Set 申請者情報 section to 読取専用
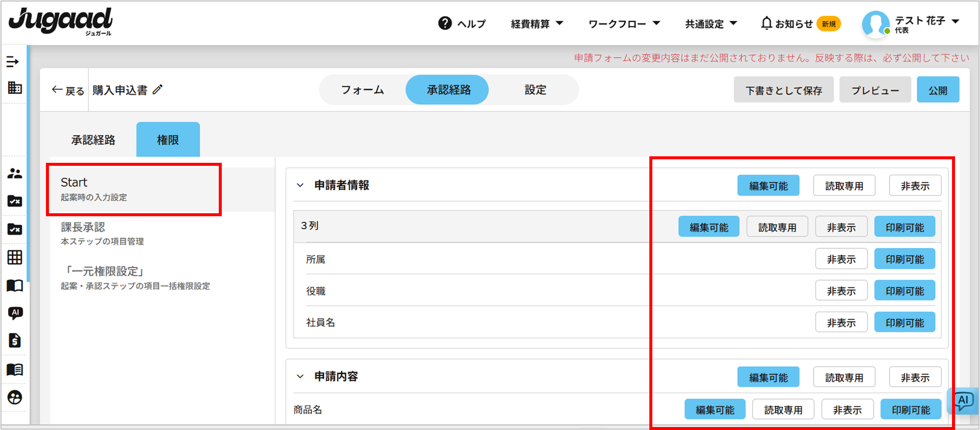Image resolution: width=980 pixels, height=430 pixels. 844,186
